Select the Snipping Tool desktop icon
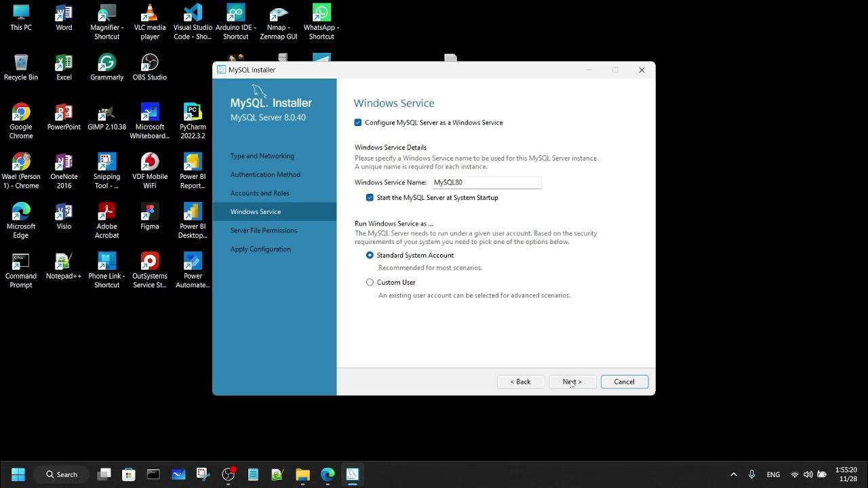This screenshot has height=488, width=868. (106, 171)
